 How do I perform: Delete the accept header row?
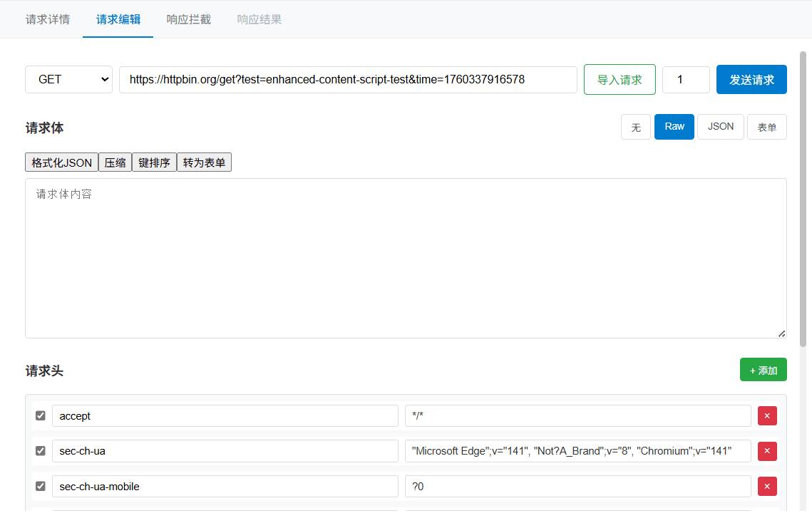(767, 416)
